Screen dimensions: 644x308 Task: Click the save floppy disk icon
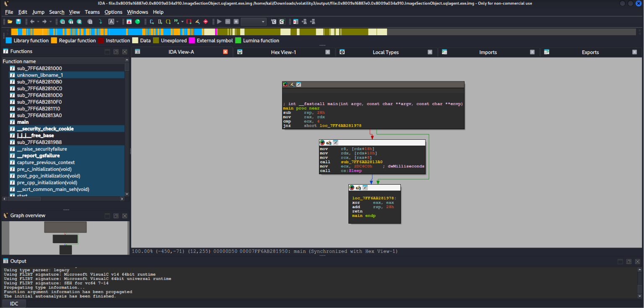[18, 21]
